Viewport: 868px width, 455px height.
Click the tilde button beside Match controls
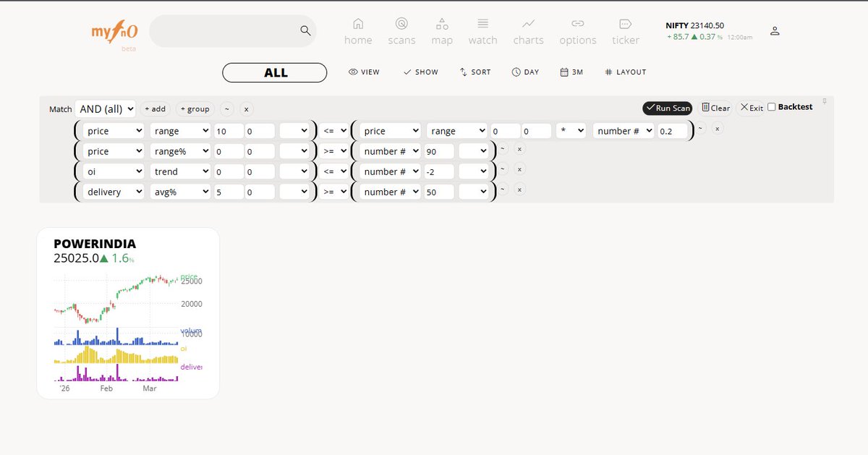[227, 109]
